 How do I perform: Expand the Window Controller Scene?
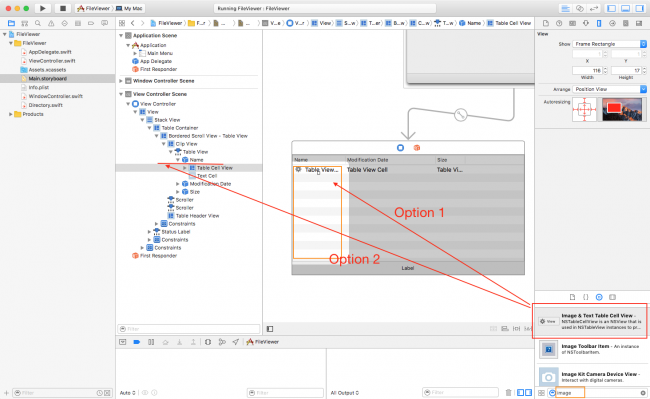(x=121, y=81)
